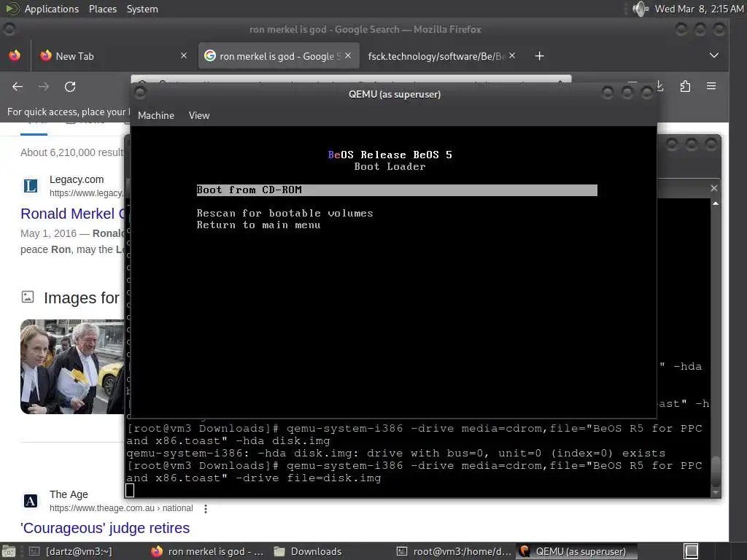Show desktop via bottom-left panel icon
This screenshot has height=560, width=747.
[x=8, y=551]
